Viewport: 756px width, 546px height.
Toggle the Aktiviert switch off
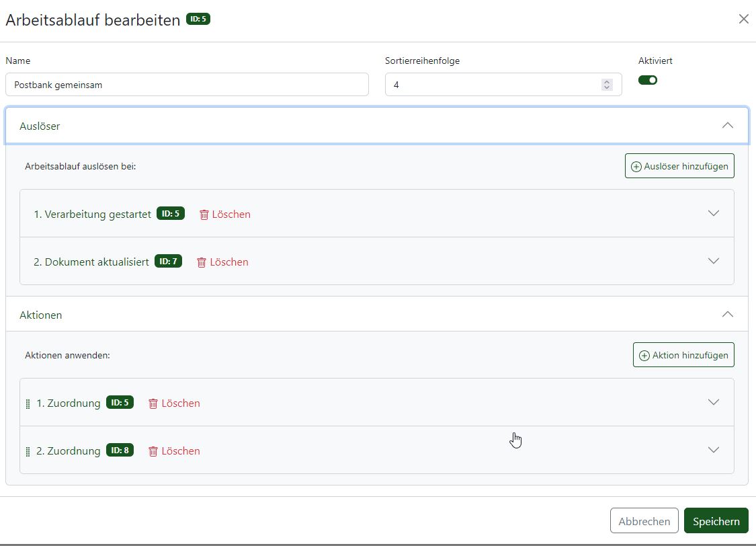648,80
